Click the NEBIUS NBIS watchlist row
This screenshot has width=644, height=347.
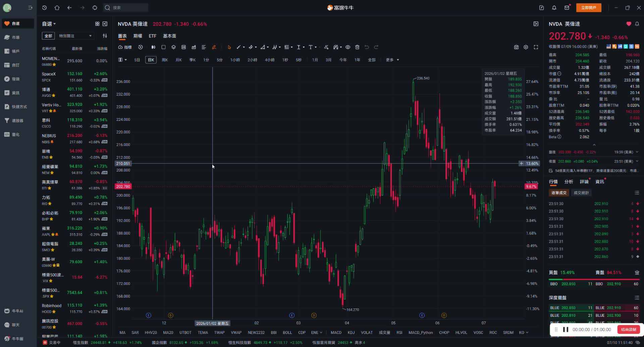[x=74, y=139]
